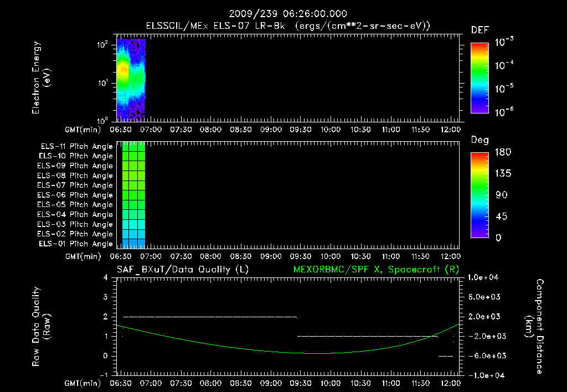Click the 'ELS-10 Pitch Angle' row label
The image size is (567, 392).
pos(76,156)
